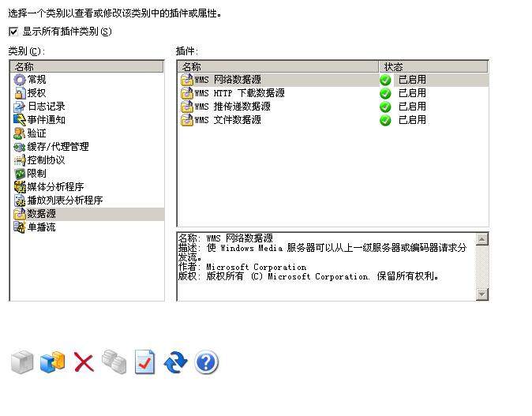The image size is (532, 416).
Task: Select the 事件通知 category
Action: coord(46,120)
